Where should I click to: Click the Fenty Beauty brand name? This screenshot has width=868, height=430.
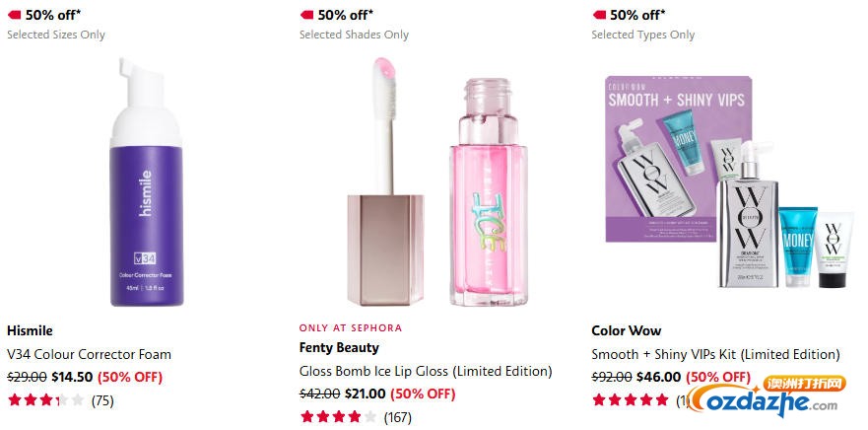pos(339,347)
